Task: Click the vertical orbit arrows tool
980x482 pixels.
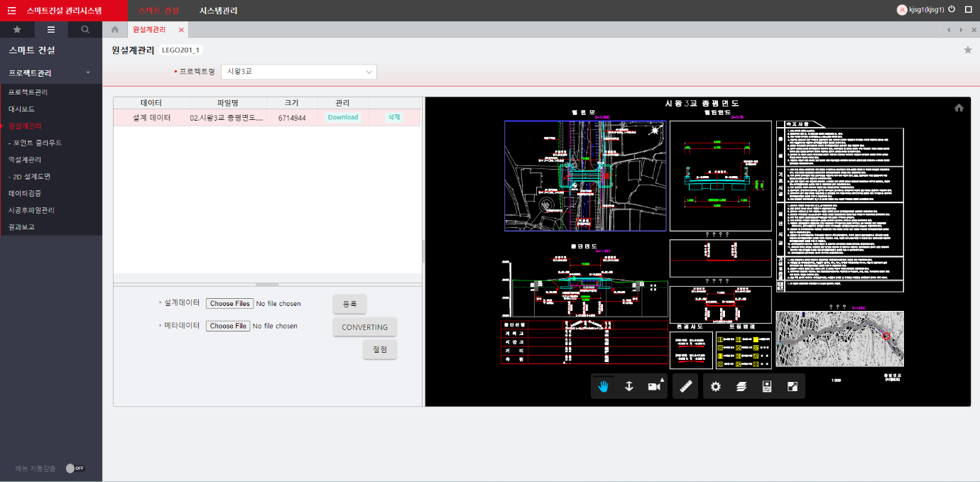Action: 628,387
